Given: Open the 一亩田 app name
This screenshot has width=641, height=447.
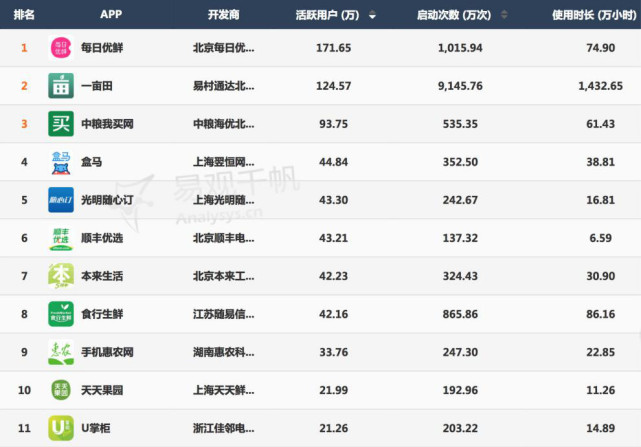Looking at the screenshot, I should (96, 86).
